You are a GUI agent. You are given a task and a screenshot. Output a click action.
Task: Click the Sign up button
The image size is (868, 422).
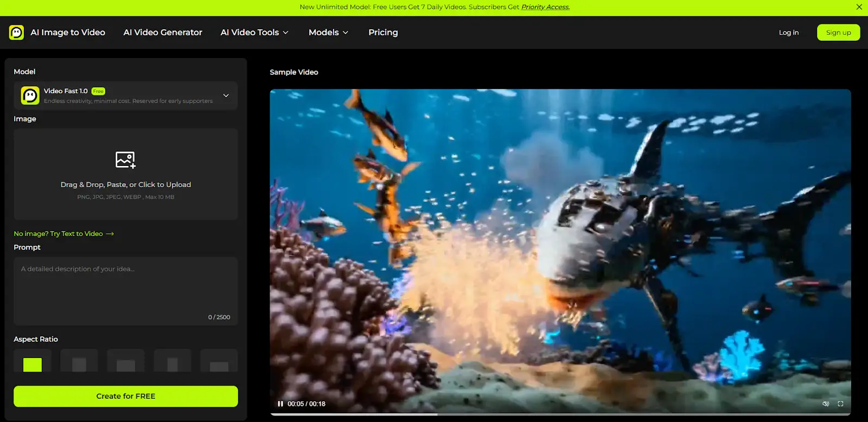pos(838,33)
